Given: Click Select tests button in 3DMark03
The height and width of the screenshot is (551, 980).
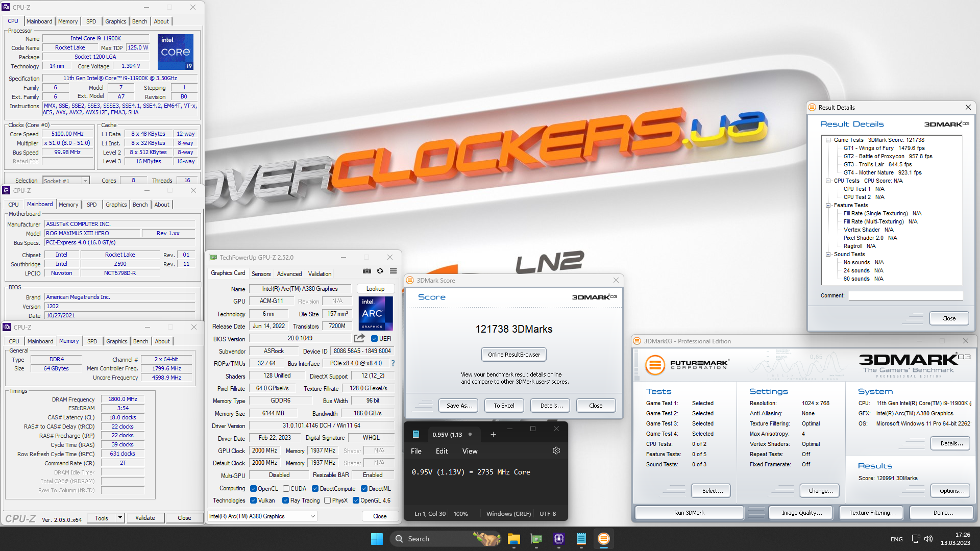Looking at the screenshot, I should [x=712, y=491].
